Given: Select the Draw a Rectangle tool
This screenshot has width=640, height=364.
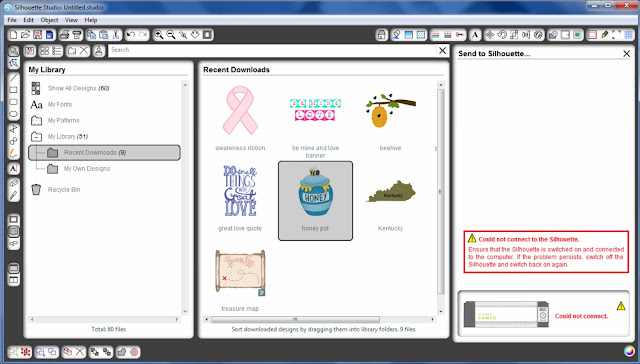Looking at the screenshot, I should coord(13,90).
